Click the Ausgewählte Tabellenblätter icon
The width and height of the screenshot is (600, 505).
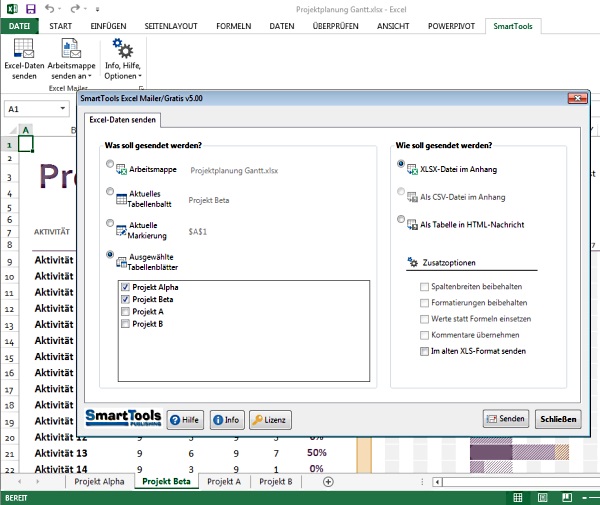click(x=121, y=262)
